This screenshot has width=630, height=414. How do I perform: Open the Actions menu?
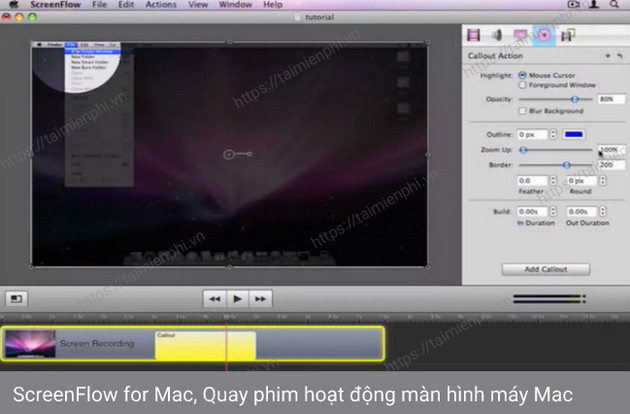161,4
